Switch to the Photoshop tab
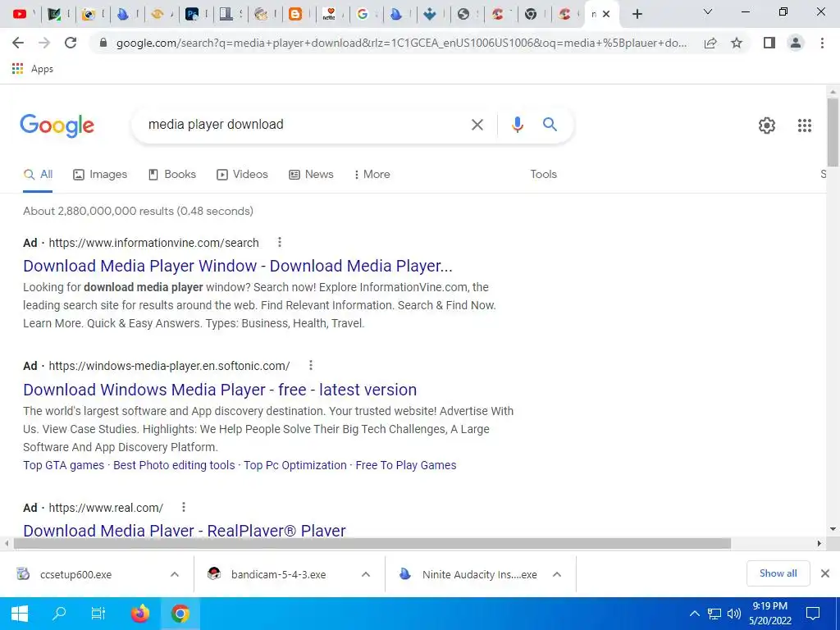This screenshot has width=840, height=630. pyautogui.click(x=191, y=14)
